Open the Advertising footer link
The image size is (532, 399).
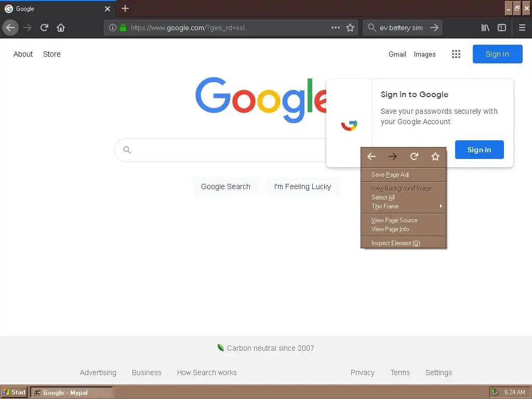[98, 373]
